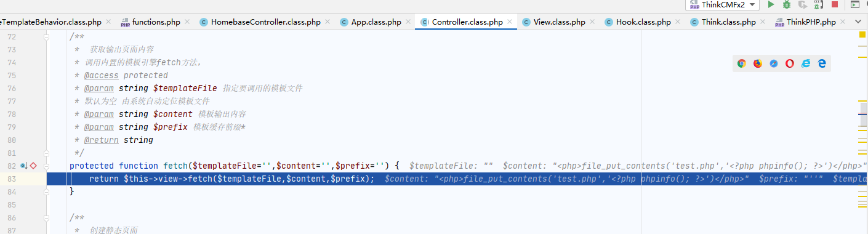The image size is (868, 234).
Task: Close the Hook.class.php tab
Action: click(x=678, y=22)
